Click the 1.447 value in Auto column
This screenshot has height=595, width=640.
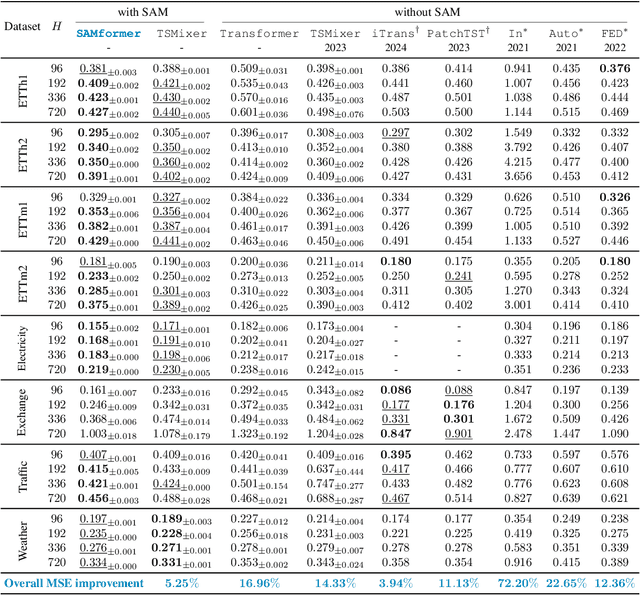566,433
